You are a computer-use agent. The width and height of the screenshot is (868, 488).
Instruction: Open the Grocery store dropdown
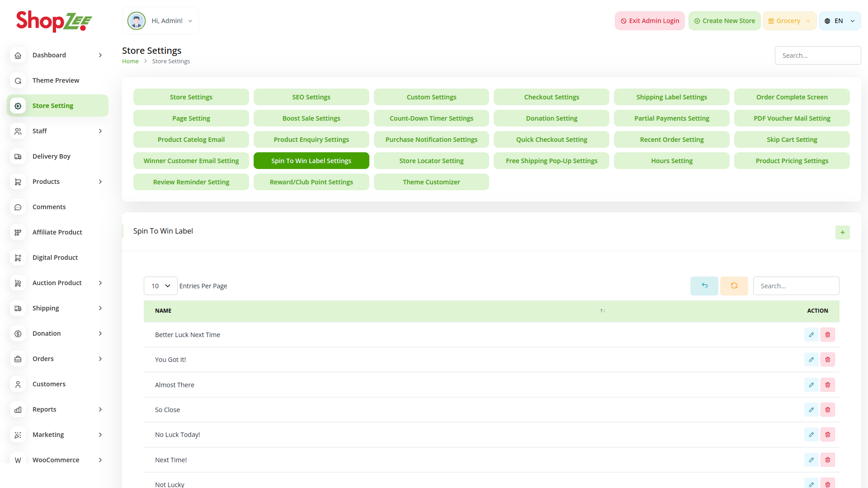(789, 21)
